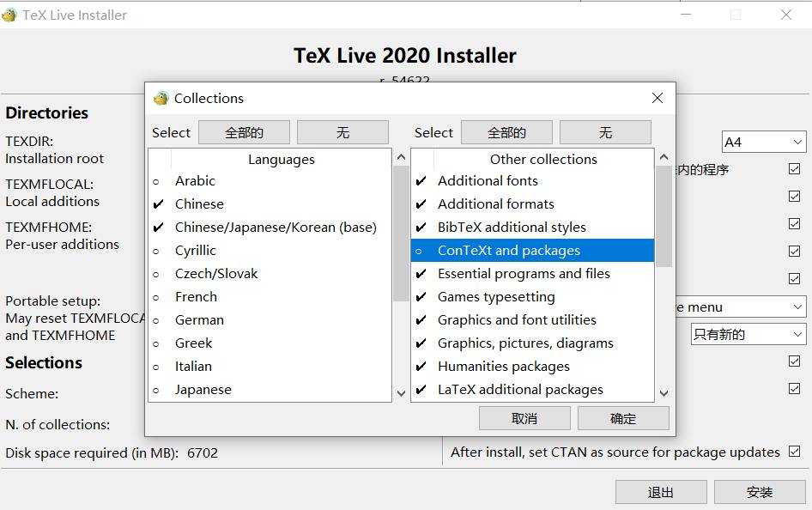Click Other collections scrollbar thumb

(664, 216)
